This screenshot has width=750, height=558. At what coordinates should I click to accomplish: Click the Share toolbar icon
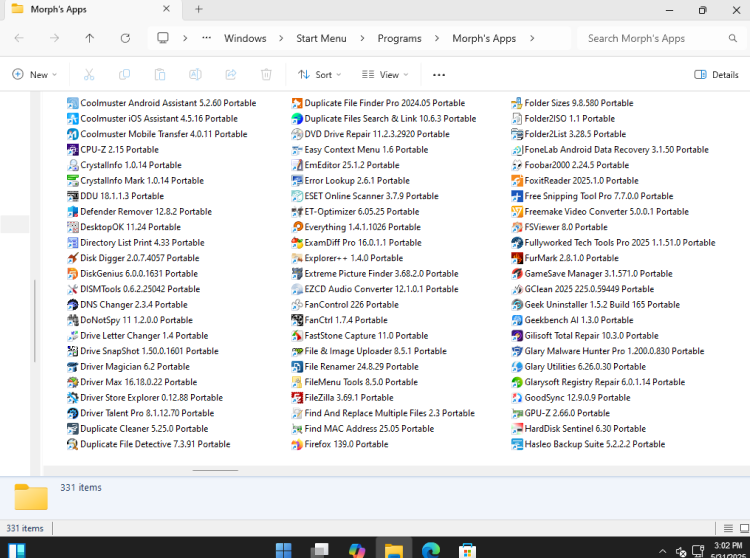tap(231, 75)
